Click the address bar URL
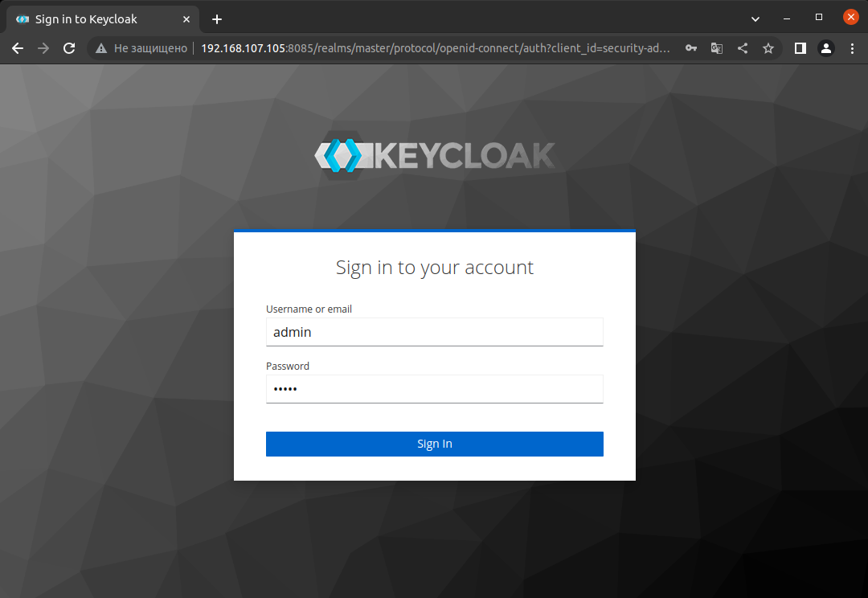Screen dimensions: 868x598 coord(435,48)
